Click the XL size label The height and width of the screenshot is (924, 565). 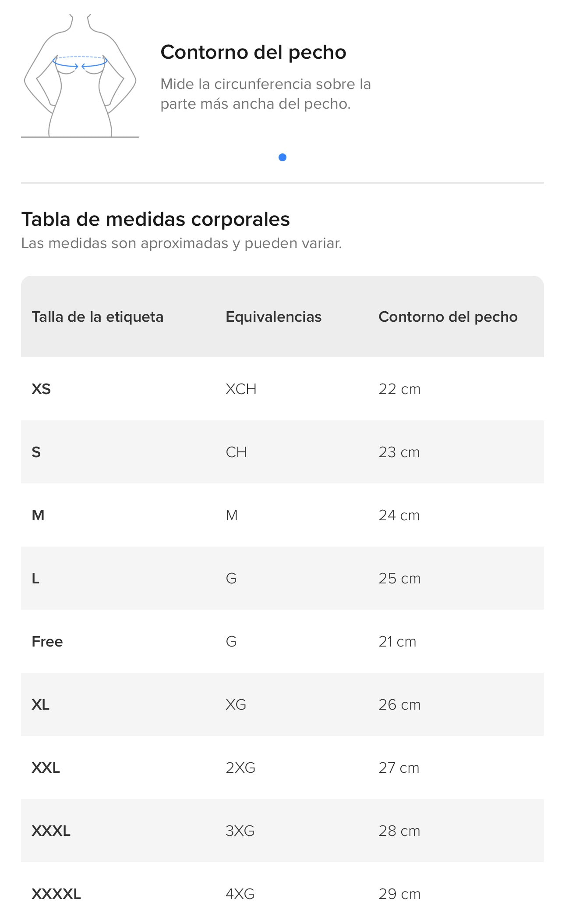point(41,705)
